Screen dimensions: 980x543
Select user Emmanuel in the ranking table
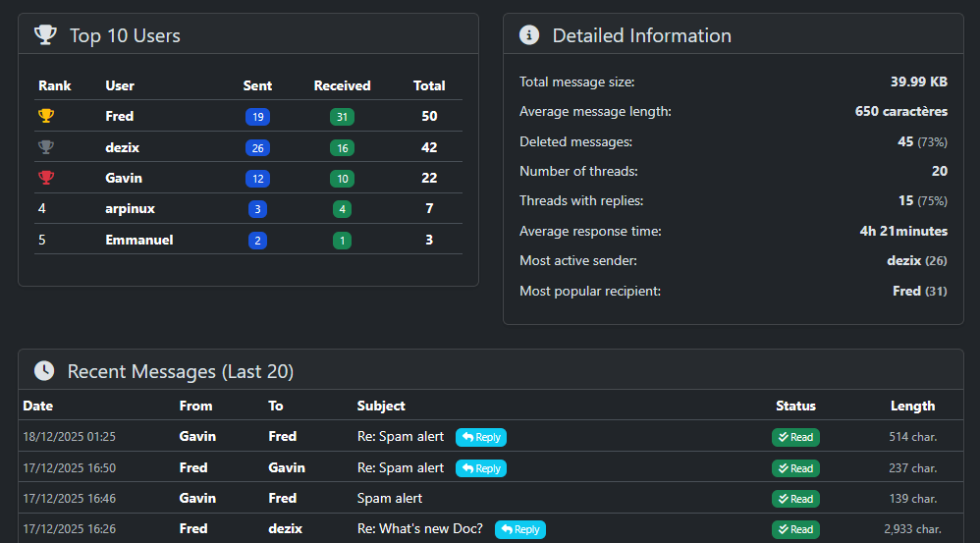click(138, 240)
